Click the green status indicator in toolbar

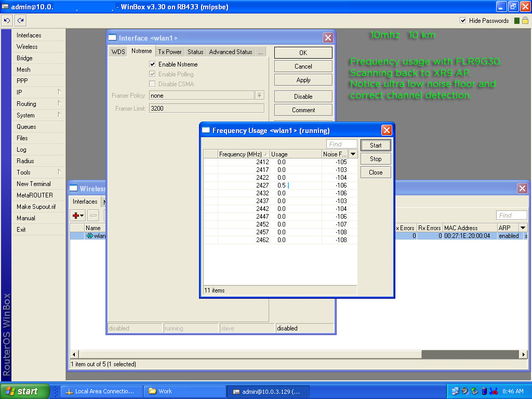517,21
